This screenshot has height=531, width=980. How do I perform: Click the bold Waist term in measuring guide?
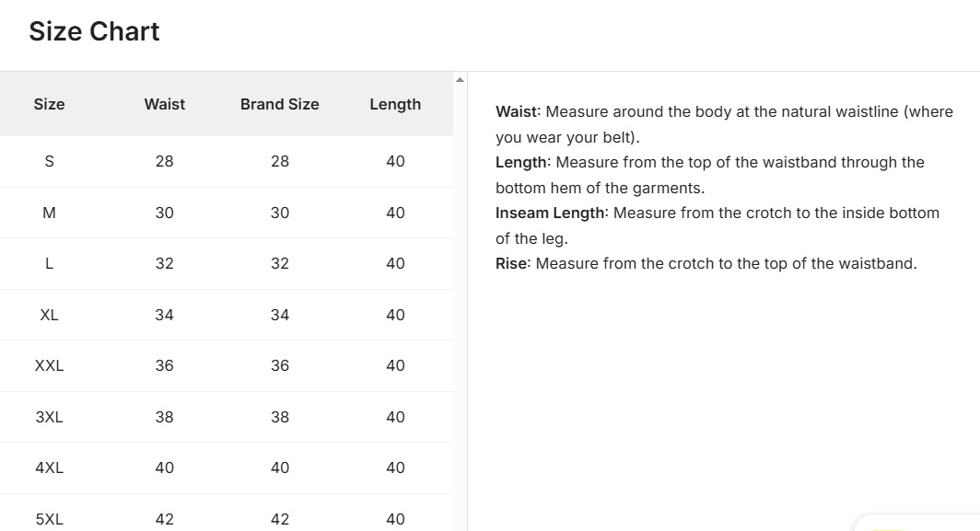tap(518, 111)
